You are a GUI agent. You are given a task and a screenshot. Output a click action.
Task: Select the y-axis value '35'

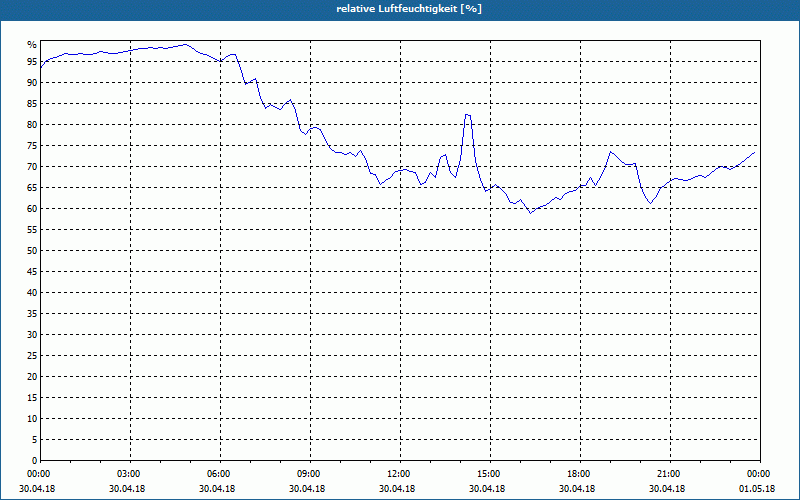pyautogui.click(x=32, y=314)
